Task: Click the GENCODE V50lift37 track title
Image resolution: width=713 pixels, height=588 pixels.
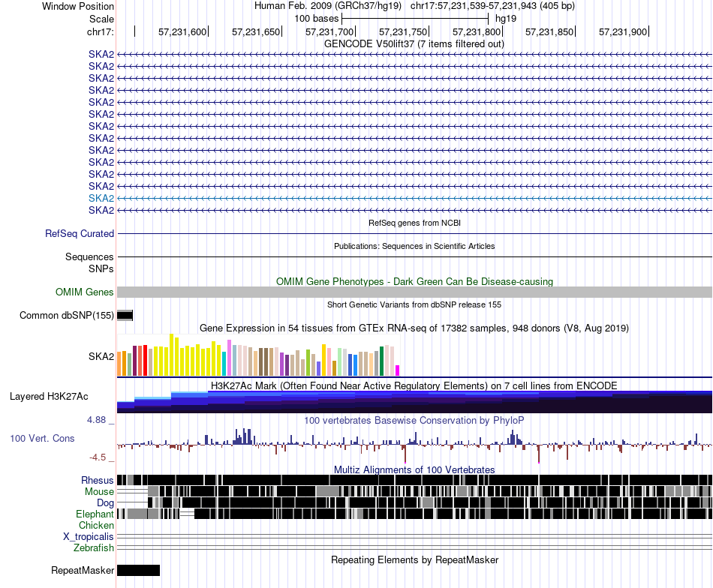Action: pos(414,44)
